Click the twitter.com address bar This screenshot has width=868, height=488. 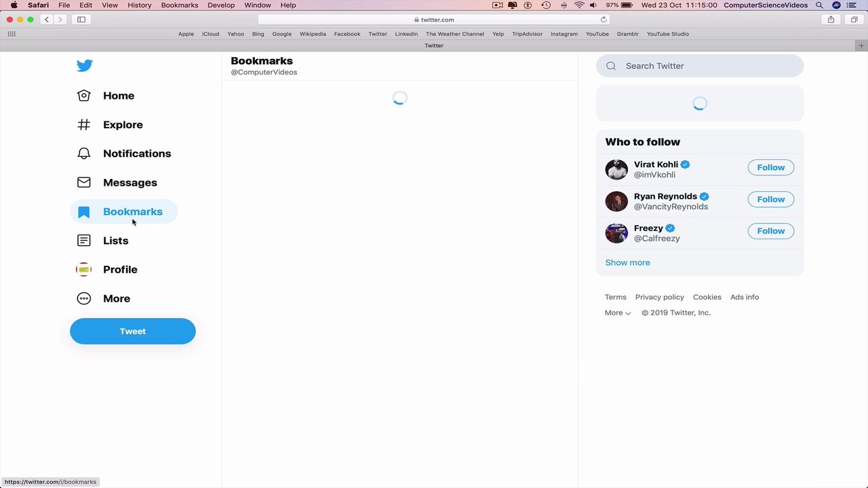(434, 20)
